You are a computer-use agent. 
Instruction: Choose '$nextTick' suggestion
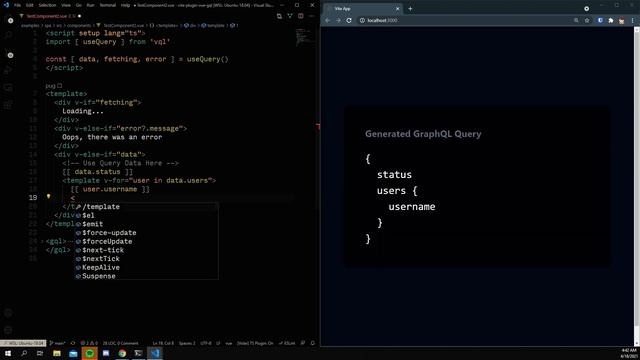click(146, 258)
